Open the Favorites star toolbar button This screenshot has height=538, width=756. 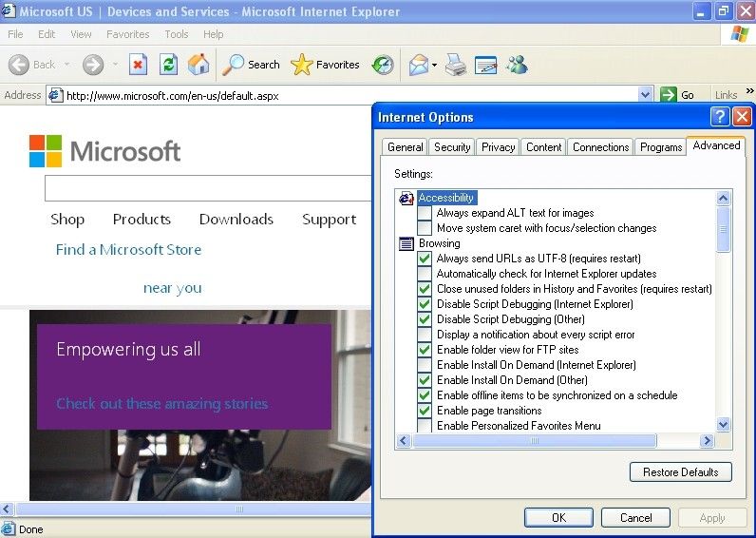pos(326,65)
